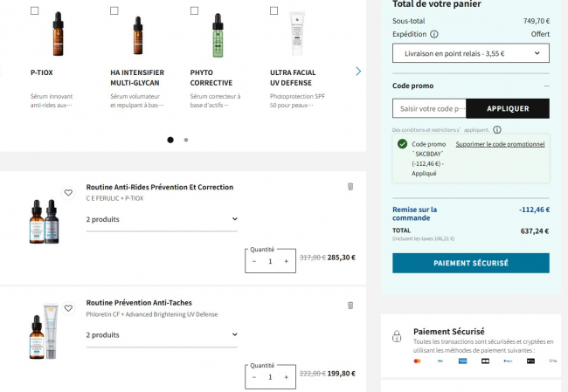
Task: Tick the HA Intensifier Multi-Glycan checkbox
Action: coord(114,11)
